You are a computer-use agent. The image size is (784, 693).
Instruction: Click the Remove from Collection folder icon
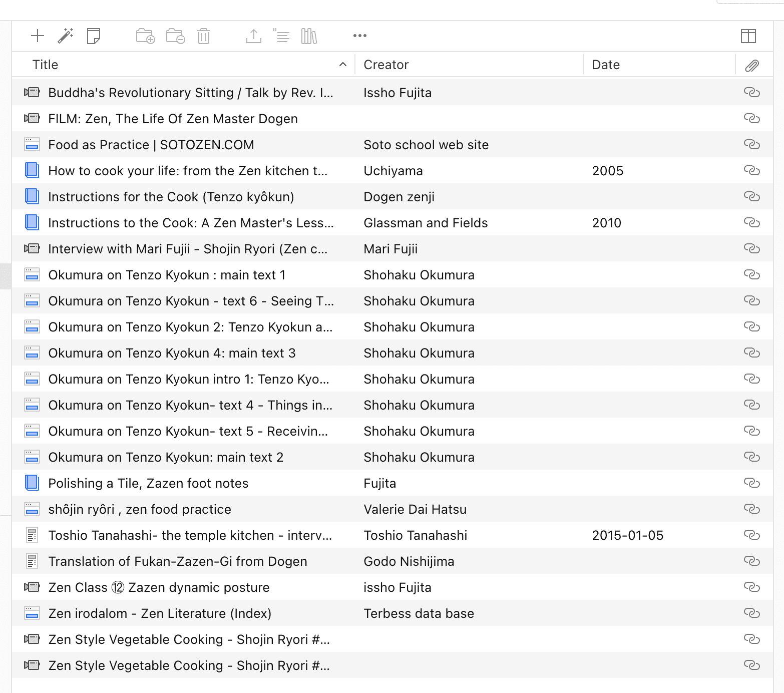(175, 36)
